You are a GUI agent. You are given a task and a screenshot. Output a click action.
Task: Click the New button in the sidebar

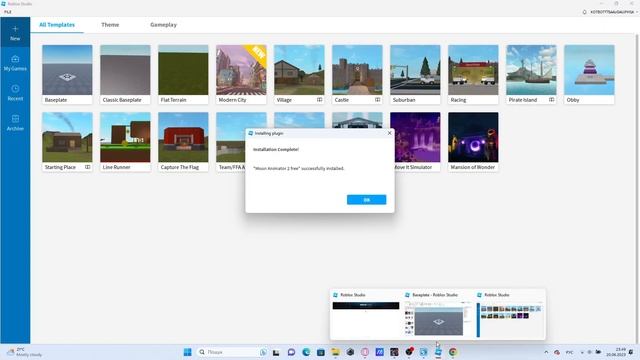tap(15, 33)
